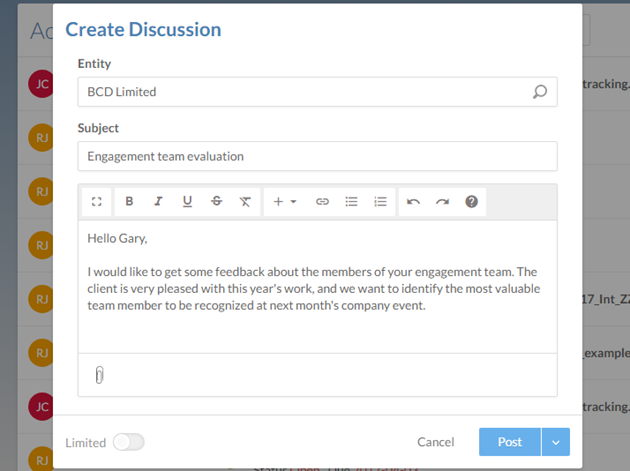Search for an entity with magnifier
Viewport: 630px width, 471px height.
(x=540, y=92)
